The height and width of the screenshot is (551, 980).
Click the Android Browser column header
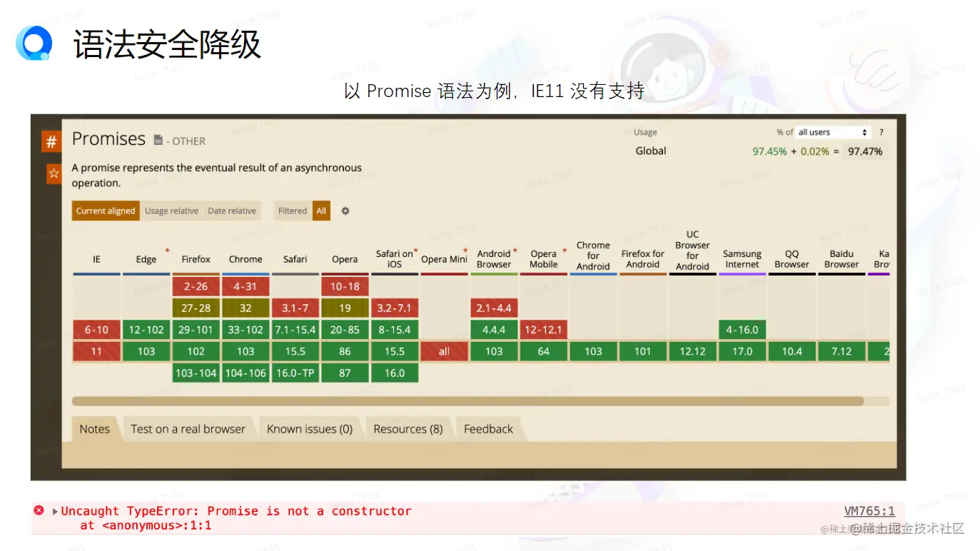494,259
